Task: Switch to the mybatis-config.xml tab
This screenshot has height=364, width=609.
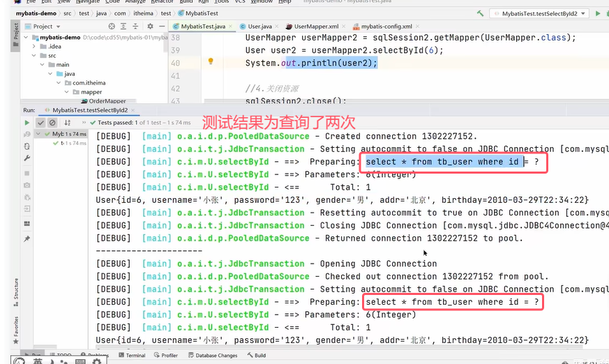Action: click(x=386, y=26)
